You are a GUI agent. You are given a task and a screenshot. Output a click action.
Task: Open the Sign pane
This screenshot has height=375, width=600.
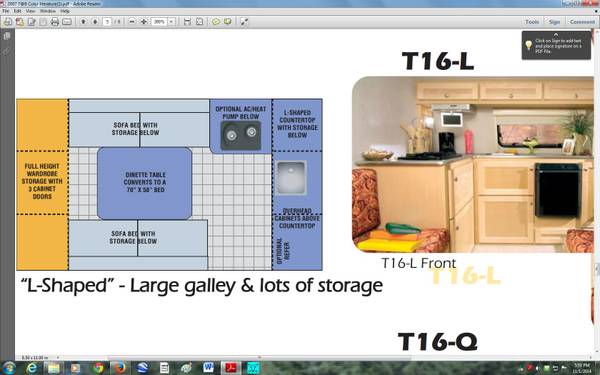point(554,22)
